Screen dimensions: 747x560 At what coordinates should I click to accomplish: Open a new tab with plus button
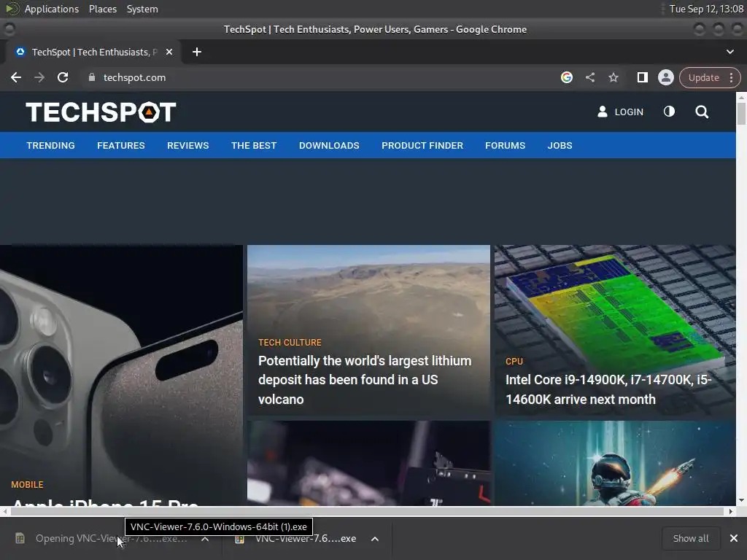(x=197, y=52)
